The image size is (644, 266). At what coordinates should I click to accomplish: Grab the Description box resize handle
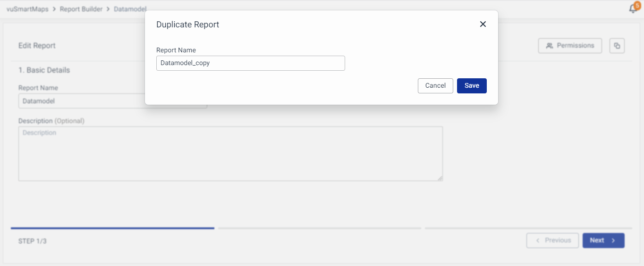click(x=440, y=178)
